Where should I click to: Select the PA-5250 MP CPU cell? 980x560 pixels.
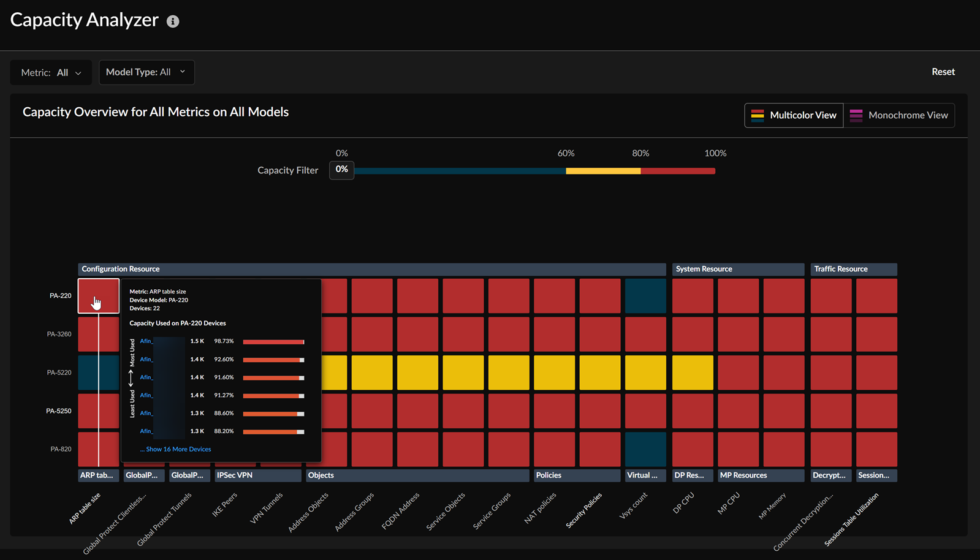pos(738,411)
